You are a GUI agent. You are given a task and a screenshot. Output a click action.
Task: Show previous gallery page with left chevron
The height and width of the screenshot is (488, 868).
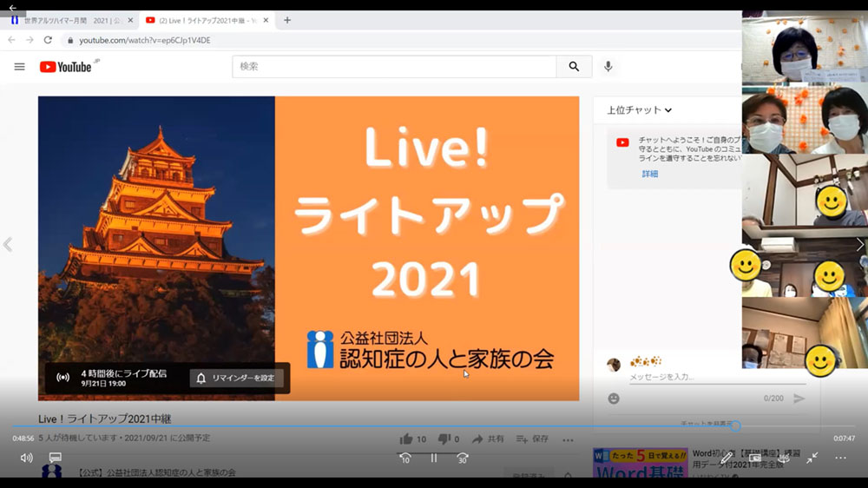point(8,244)
